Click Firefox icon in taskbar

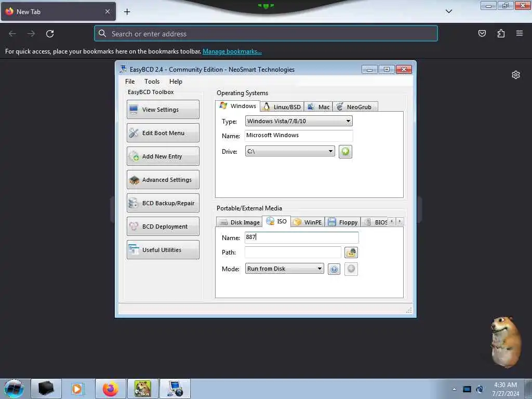(x=111, y=389)
